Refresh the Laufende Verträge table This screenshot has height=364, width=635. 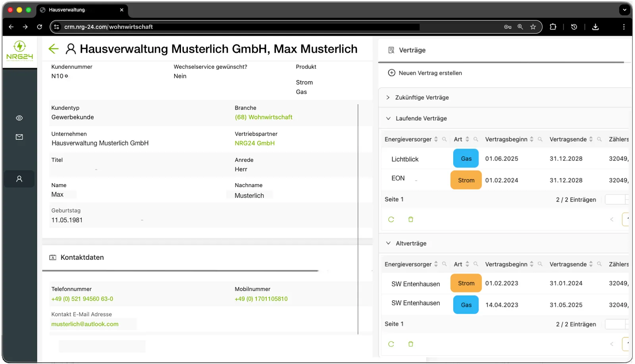[391, 220]
